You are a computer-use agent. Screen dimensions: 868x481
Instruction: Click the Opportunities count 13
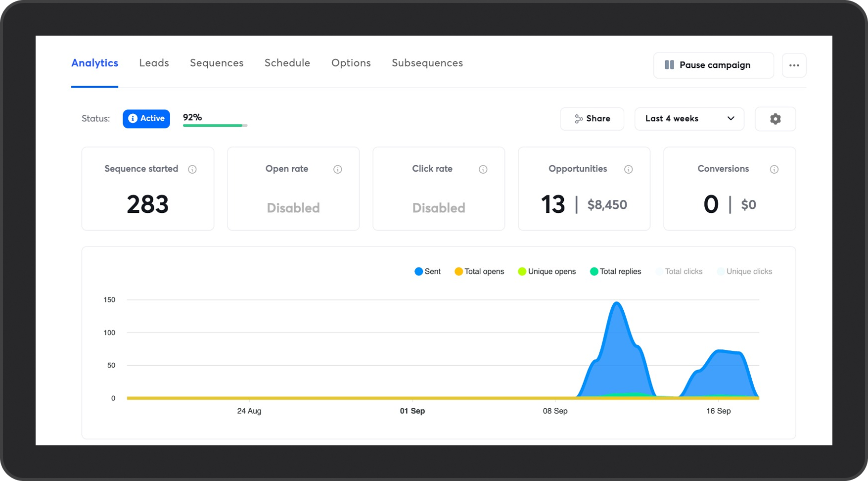(553, 204)
